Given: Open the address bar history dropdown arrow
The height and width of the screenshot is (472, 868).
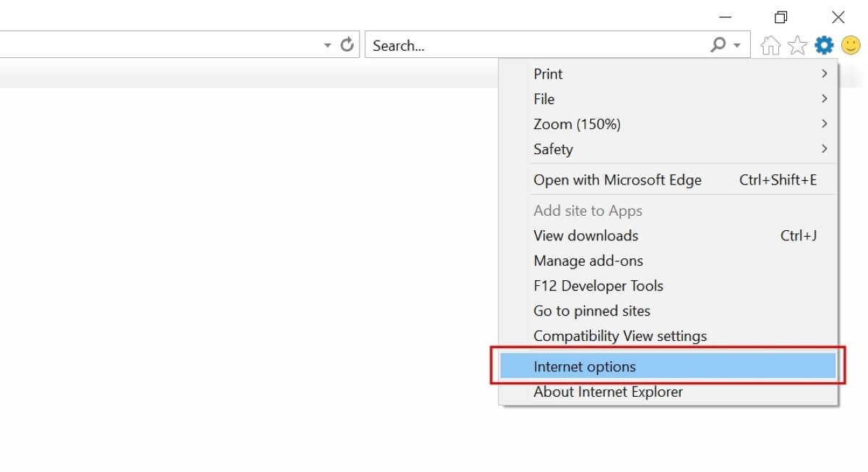Looking at the screenshot, I should [x=327, y=43].
